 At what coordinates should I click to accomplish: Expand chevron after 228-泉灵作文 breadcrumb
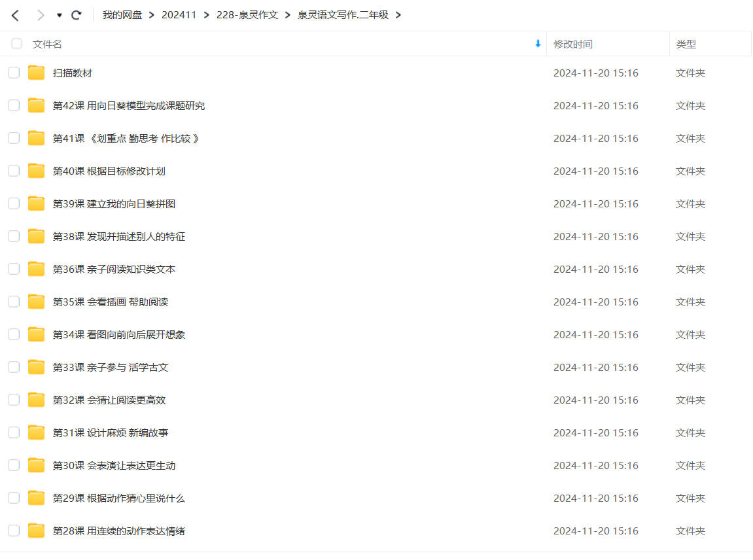coord(288,15)
